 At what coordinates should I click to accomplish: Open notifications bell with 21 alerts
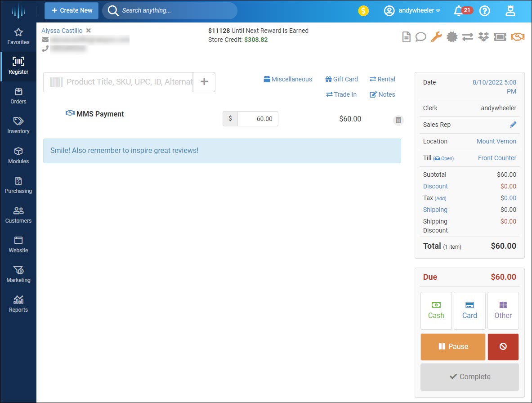(x=463, y=10)
